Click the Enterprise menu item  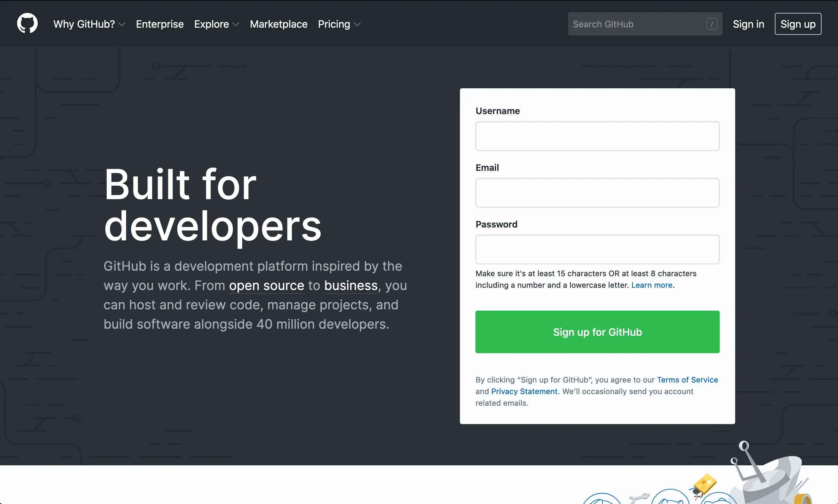(159, 23)
